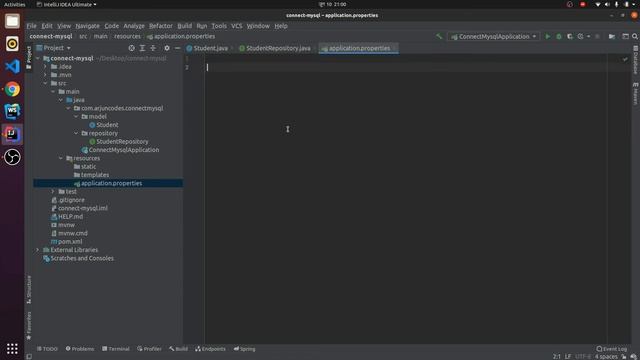Click the '4 spaces' indent status entry

click(606, 357)
